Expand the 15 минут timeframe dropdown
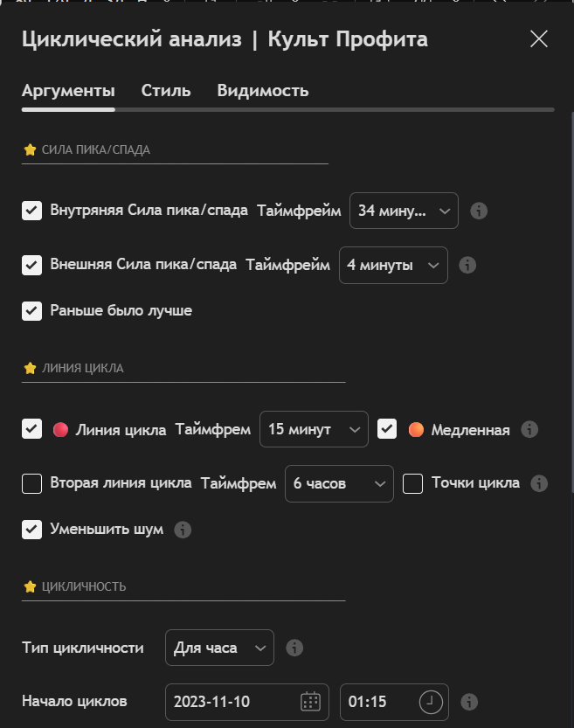574x728 pixels. tap(314, 429)
